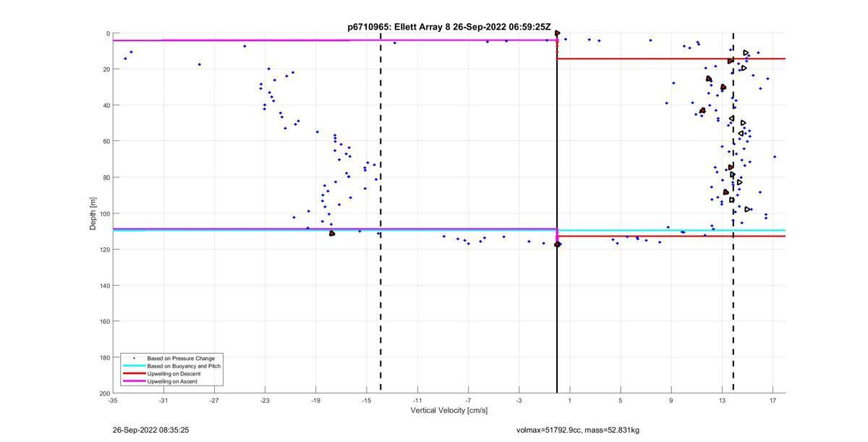This screenshot has height=442, width=868.
Task: Click the depth tick label "200"
Action: click(x=105, y=393)
